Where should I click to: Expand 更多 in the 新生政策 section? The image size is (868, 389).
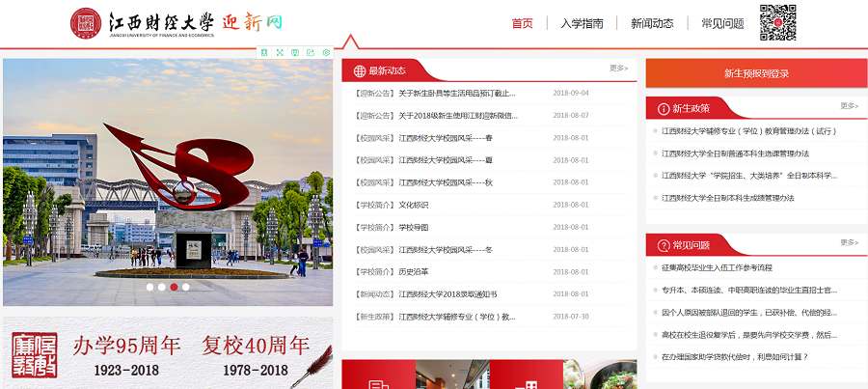point(849,106)
